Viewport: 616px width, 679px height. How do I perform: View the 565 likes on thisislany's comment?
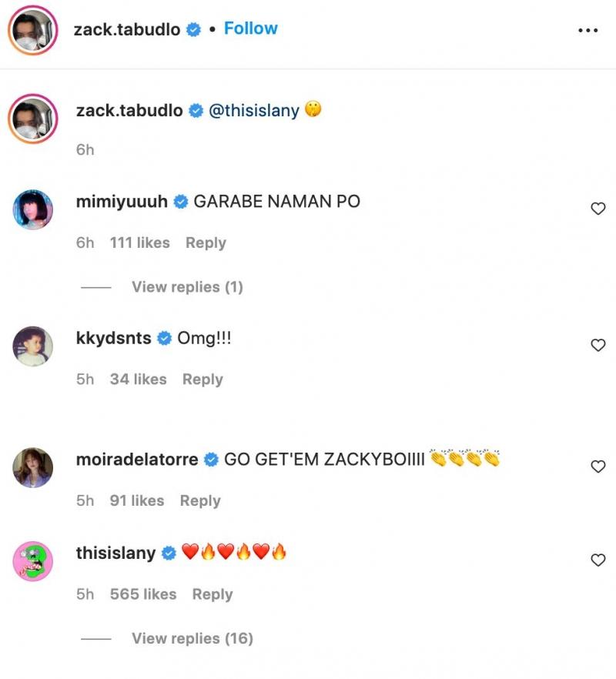(143, 594)
